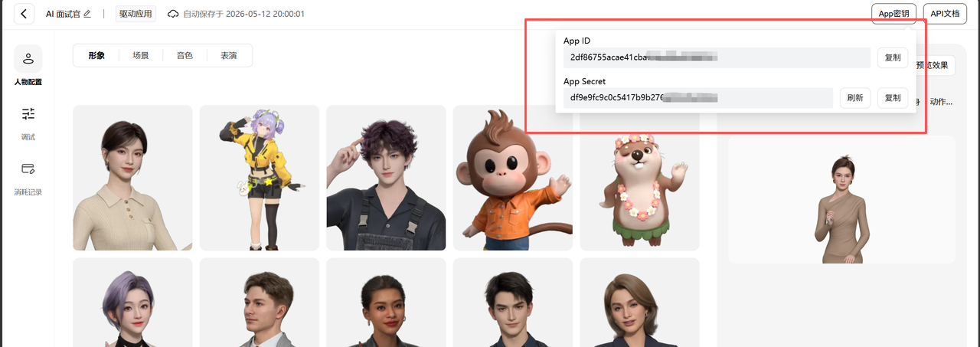Select the woman in beige polo avatar
The image size is (980, 347).
click(x=132, y=178)
